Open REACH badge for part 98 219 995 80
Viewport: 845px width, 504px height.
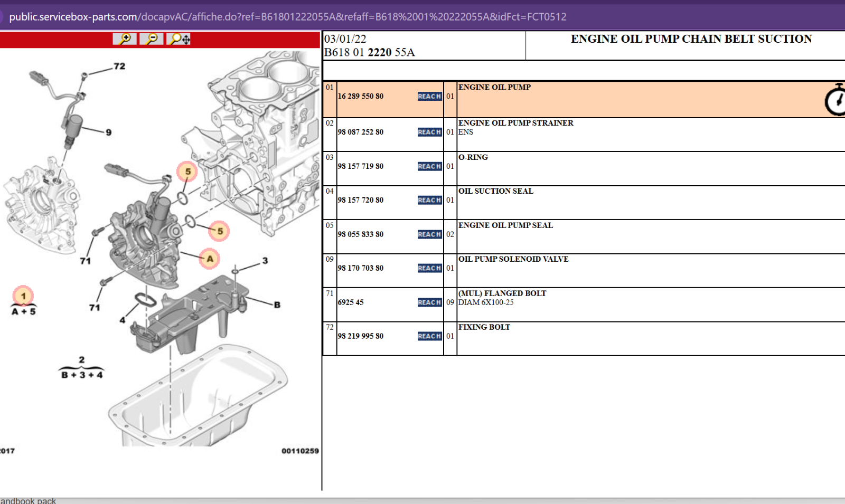point(429,336)
